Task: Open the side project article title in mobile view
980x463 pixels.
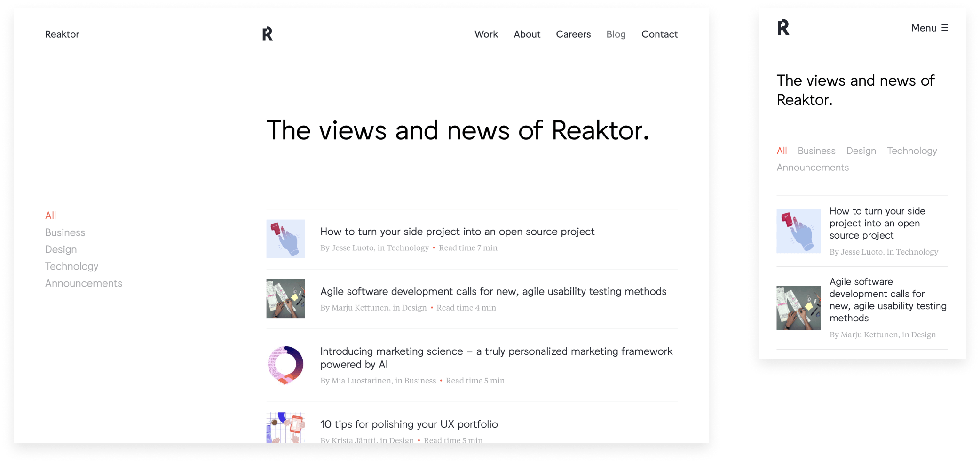Action: tap(877, 223)
